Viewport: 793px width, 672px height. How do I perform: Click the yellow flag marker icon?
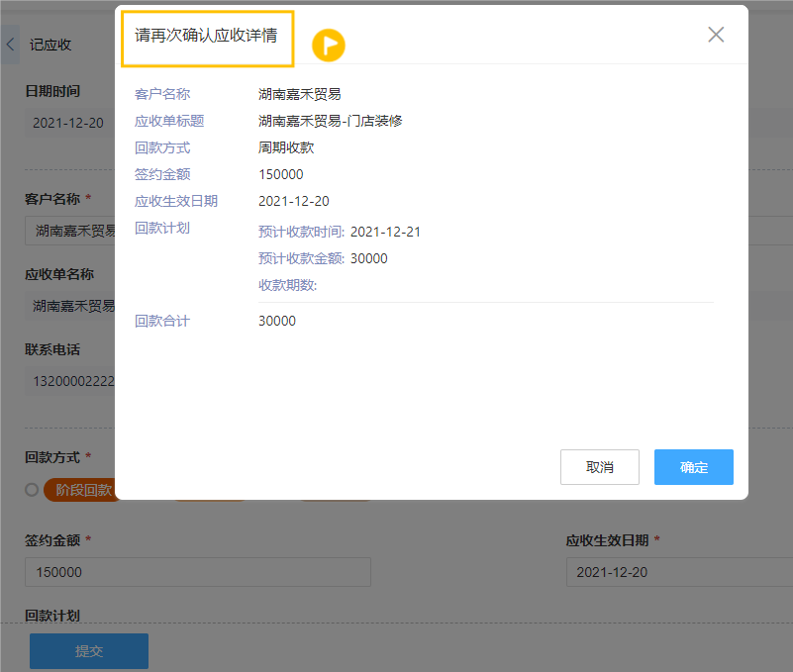click(329, 45)
